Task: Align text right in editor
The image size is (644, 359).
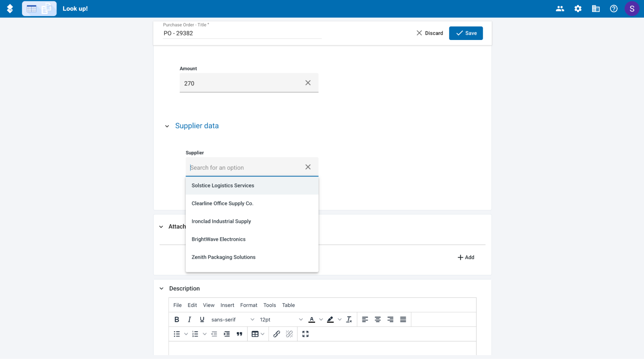Action: 390,319
